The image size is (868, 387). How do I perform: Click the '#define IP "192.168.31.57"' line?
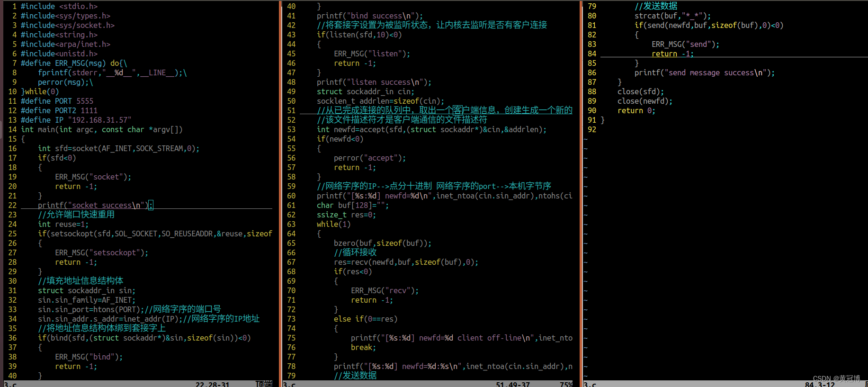[76, 120]
